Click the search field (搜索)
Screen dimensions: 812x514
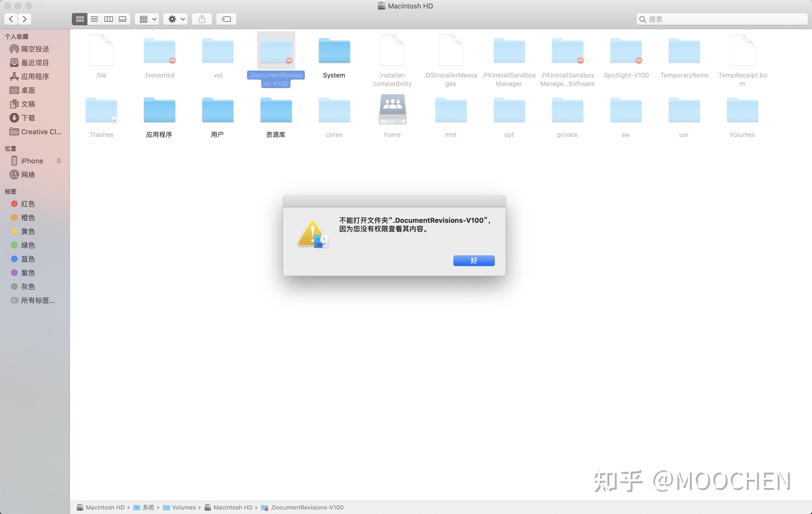click(722, 19)
